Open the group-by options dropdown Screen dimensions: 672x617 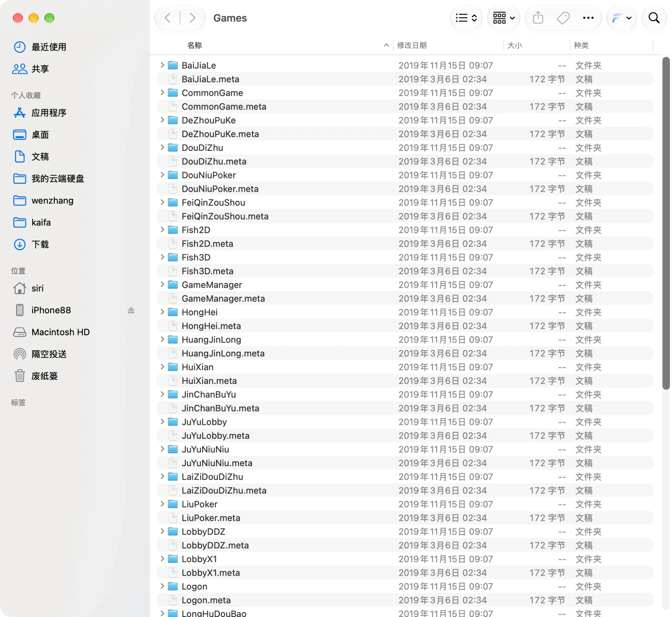504,18
